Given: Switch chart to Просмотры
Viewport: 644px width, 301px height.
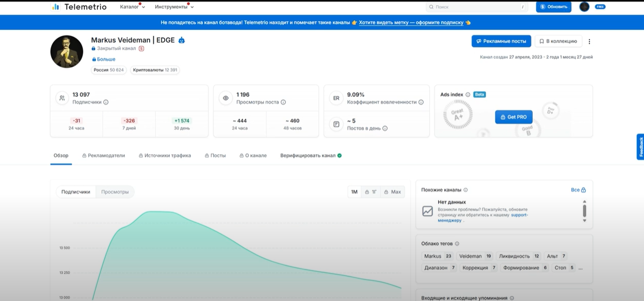Looking at the screenshot, I should click(x=115, y=192).
